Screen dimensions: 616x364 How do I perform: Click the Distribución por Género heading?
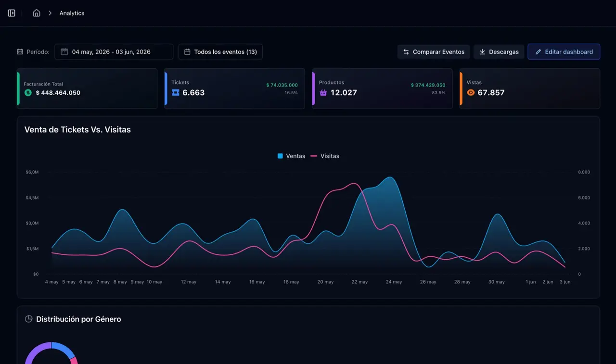click(78, 319)
